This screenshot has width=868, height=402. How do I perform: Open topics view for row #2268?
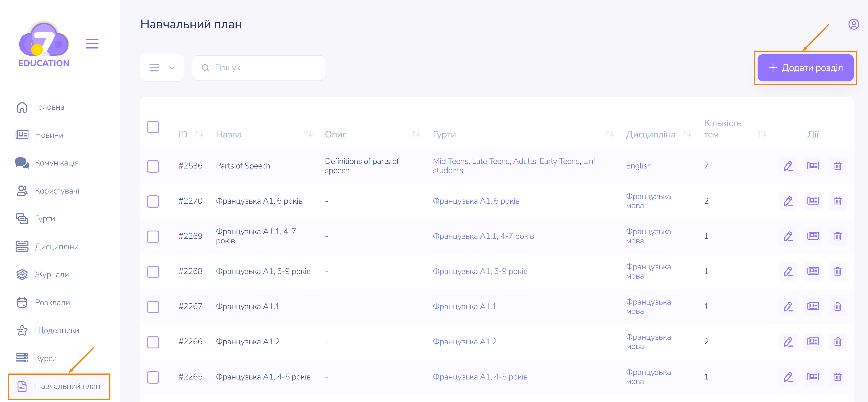(x=813, y=271)
